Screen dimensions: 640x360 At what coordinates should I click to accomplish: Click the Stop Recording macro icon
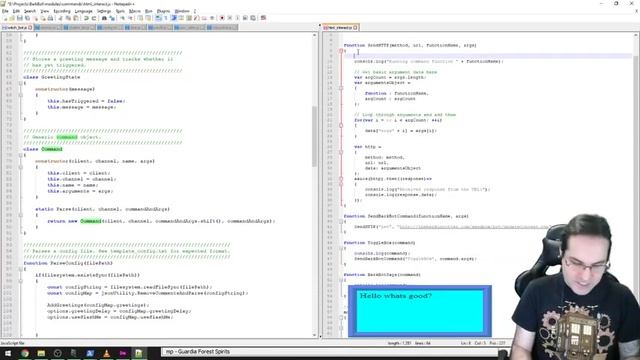230,18
